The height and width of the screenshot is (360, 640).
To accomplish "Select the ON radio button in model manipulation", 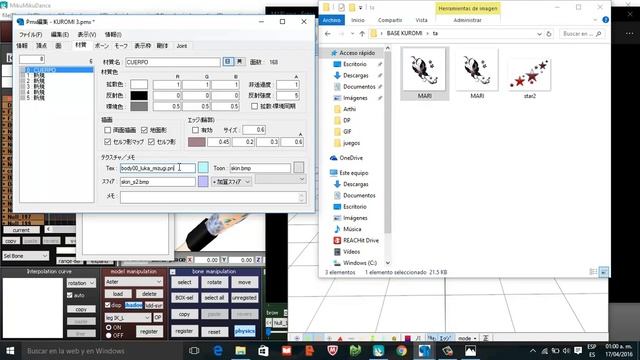I will (x=109, y=327).
